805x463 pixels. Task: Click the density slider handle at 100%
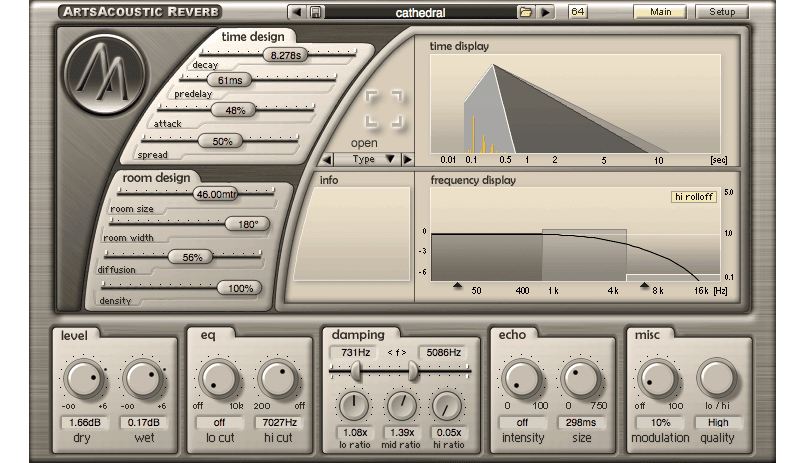239,288
